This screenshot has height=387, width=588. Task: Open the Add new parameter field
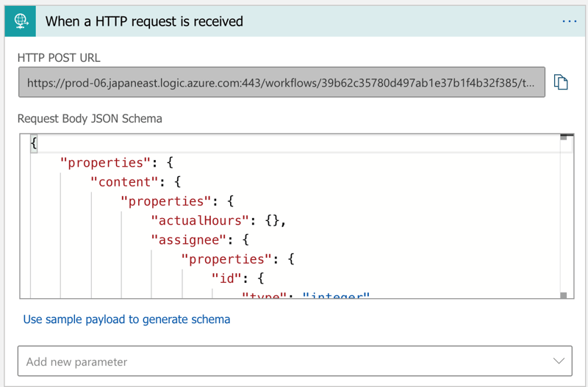[279, 361]
